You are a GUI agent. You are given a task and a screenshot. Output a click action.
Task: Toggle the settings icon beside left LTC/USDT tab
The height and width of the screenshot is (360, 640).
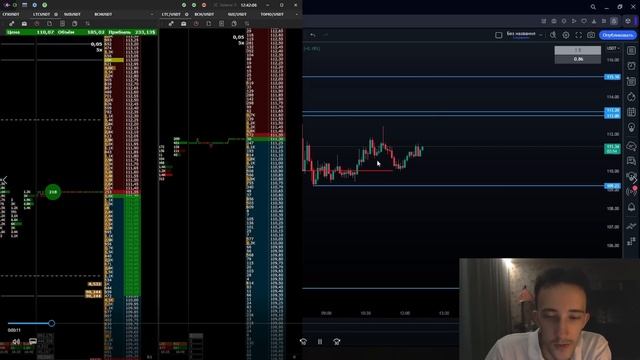pyautogui.click(x=56, y=14)
